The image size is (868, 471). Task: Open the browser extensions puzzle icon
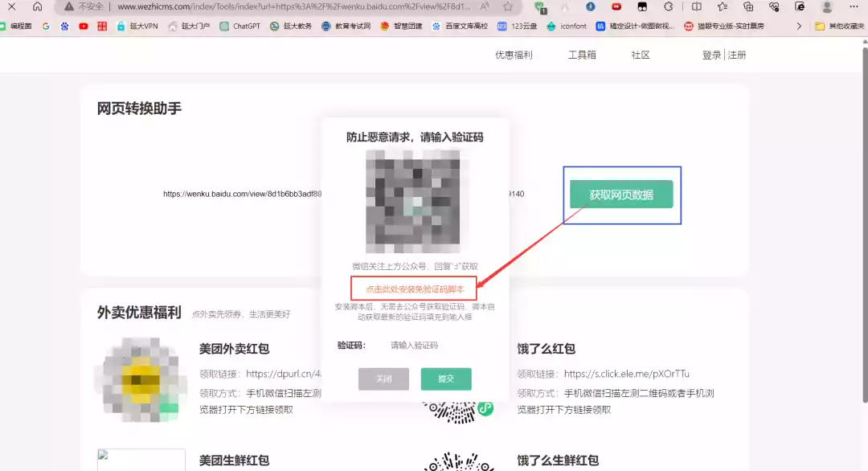tap(668, 6)
